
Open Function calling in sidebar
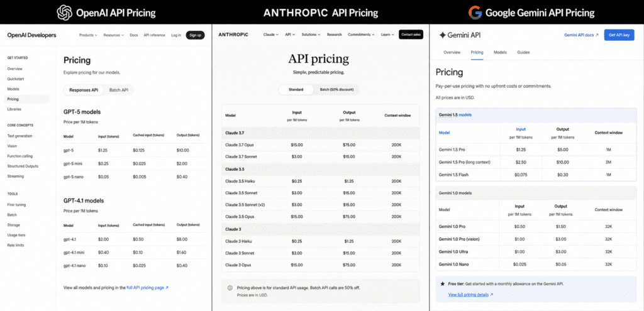(19, 156)
